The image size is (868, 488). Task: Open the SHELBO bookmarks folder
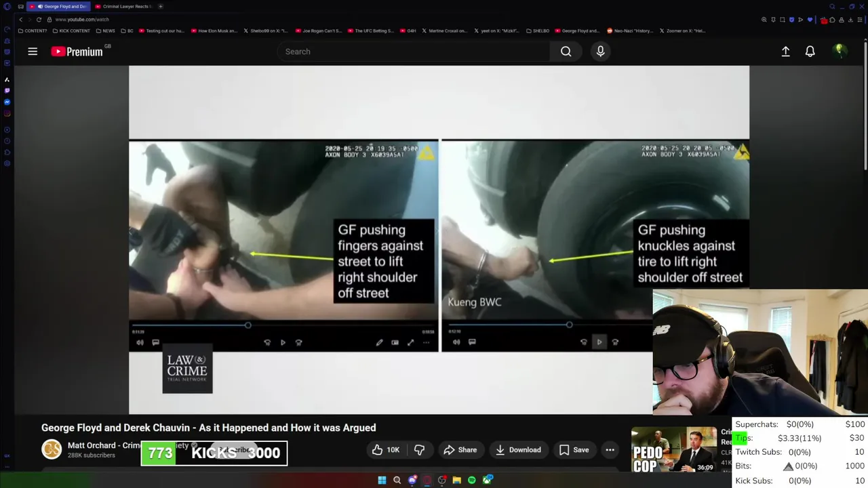click(x=537, y=30)
